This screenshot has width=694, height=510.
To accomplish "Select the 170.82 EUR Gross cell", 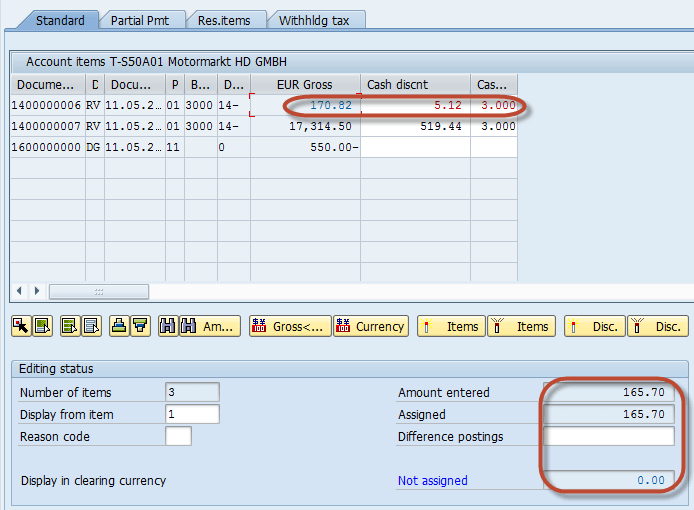I will (305, 105).
